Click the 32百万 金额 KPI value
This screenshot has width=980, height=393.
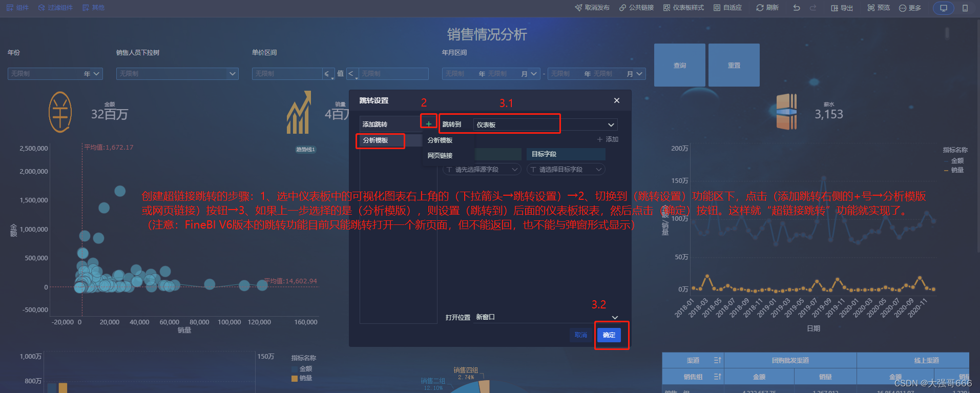110,114
